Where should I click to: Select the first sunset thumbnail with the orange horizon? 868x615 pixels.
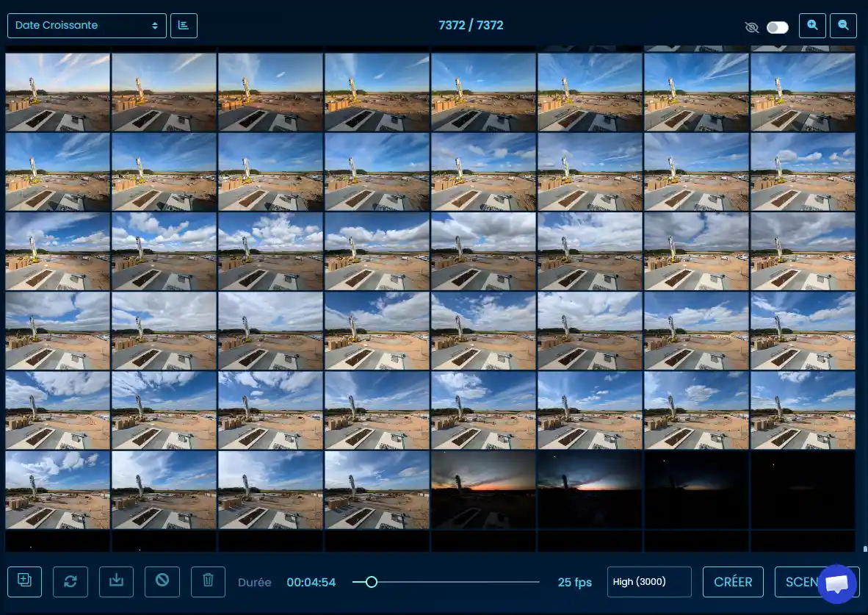pos(483,490)
